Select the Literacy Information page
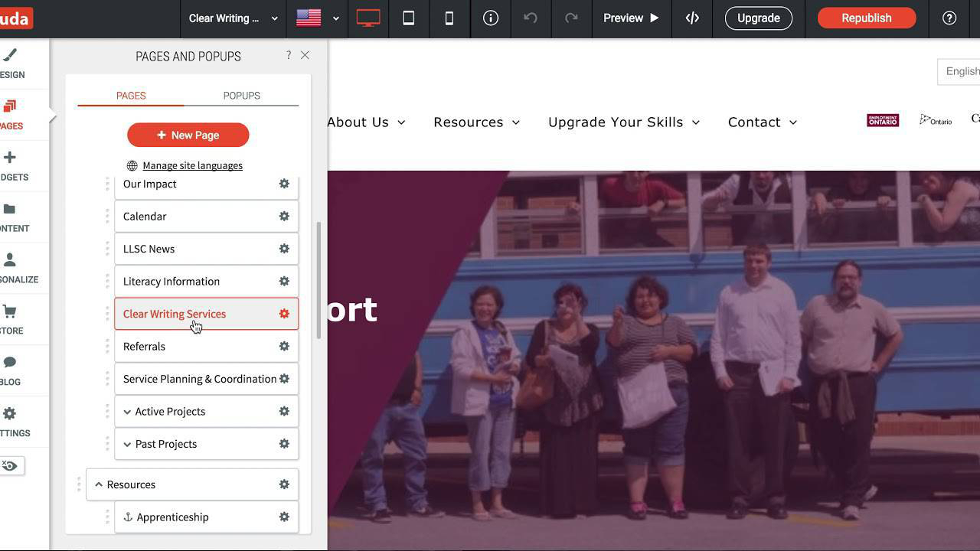This screenshot has width=980, height=551. tap(171, 282)
